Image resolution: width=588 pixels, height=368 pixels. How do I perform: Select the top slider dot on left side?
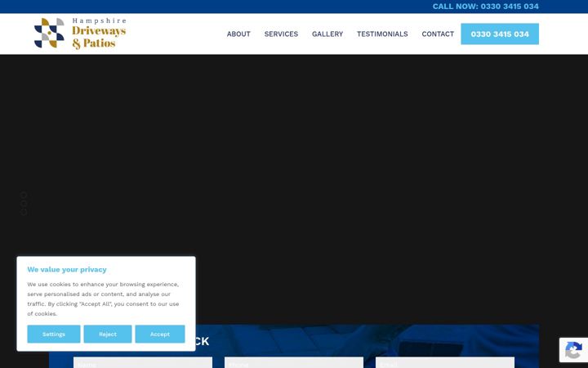coord(24,195)
